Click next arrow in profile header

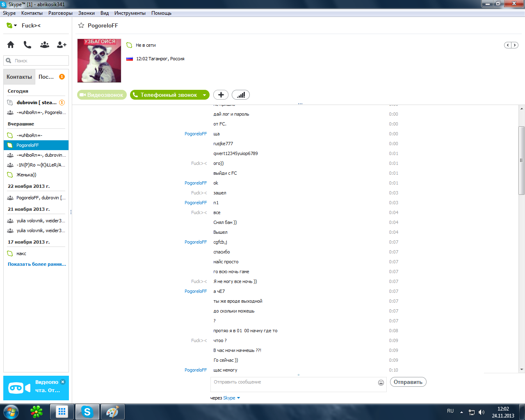click(x=514, y=45)
